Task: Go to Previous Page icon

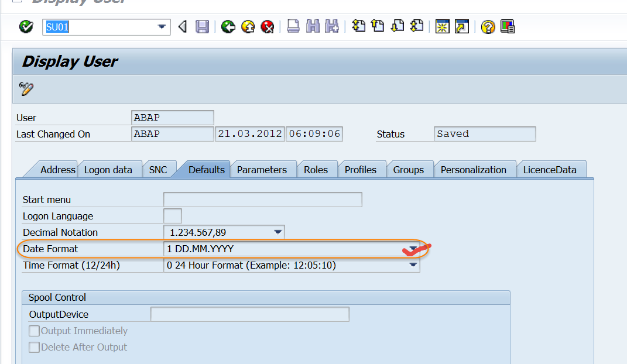Action: (378, 26)
